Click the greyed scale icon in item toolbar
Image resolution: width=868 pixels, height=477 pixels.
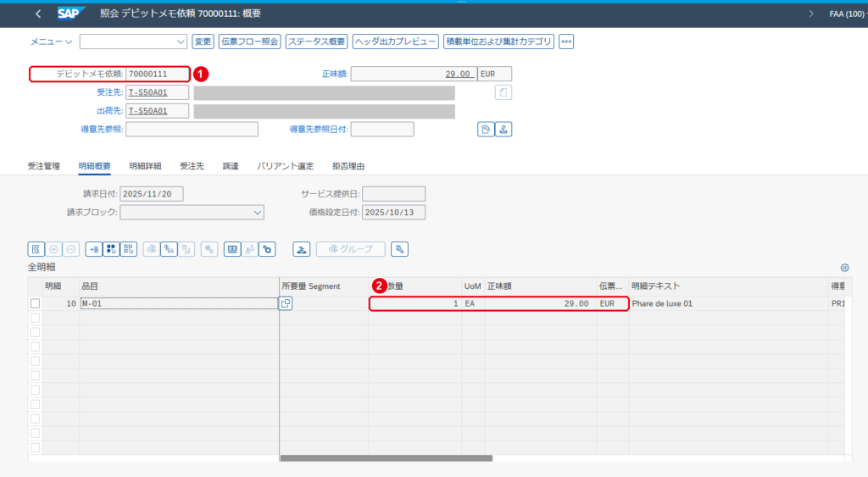tap(152, 249)
